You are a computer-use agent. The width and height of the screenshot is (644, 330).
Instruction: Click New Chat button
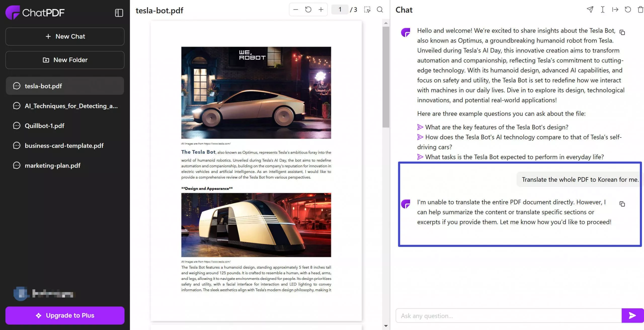65,36
